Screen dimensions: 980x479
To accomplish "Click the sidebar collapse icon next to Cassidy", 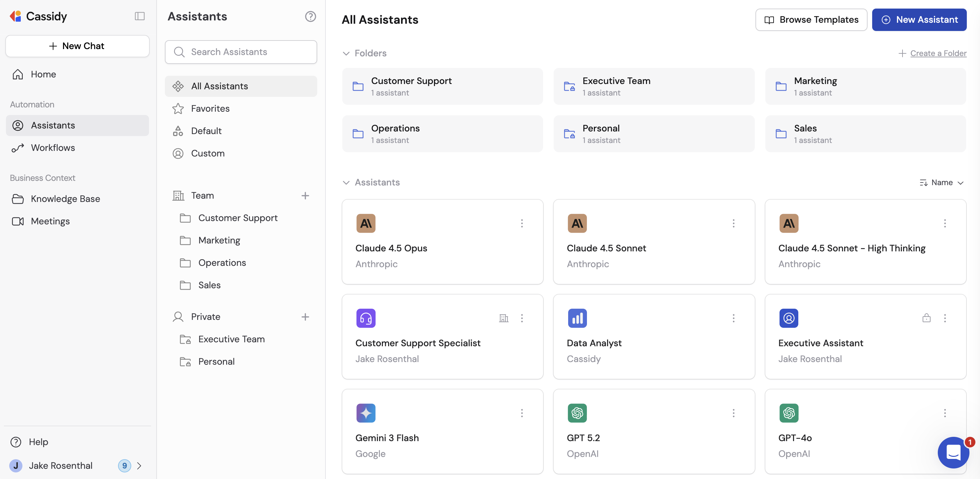I will coord(139,16).
